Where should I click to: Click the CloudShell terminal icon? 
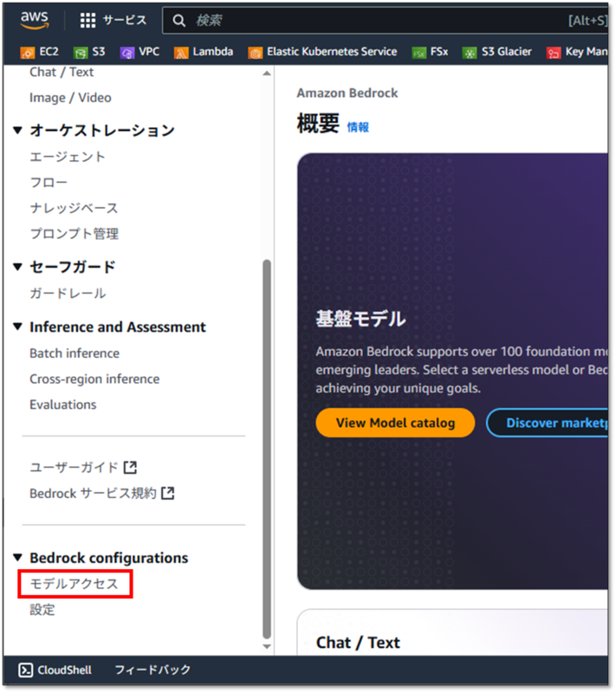tap(26, 670)
